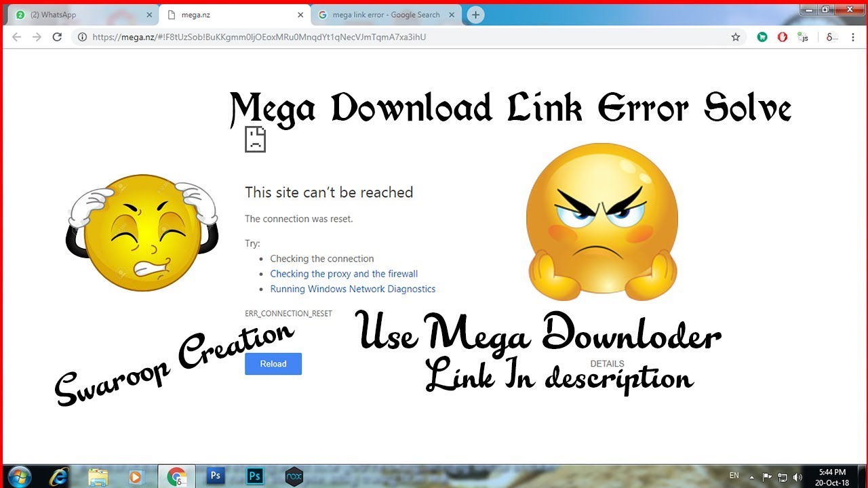Close the mega.nz tab
868x488 pixels.
tap(300, 15)
